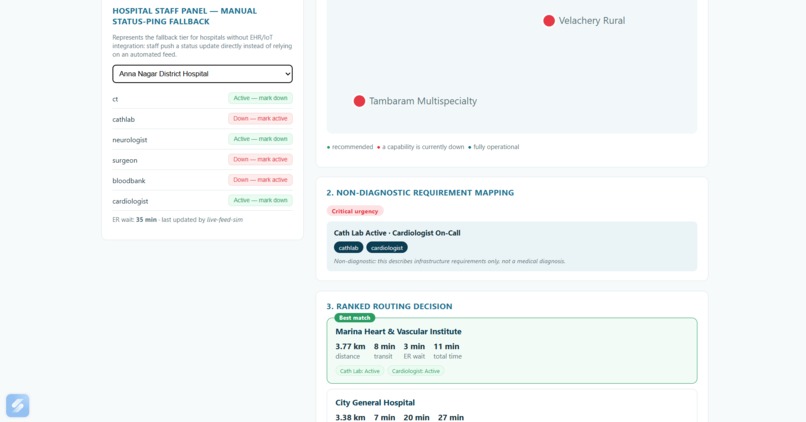Toggle bloodbank status Down — mark active
The height and width of the screenshot is (422, 806).
(260, 180)
